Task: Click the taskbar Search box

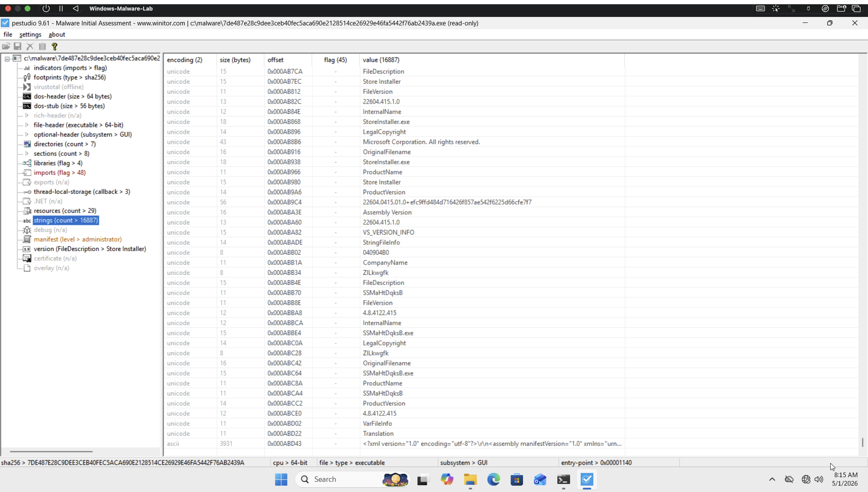Action: click(x=352, y=479)
